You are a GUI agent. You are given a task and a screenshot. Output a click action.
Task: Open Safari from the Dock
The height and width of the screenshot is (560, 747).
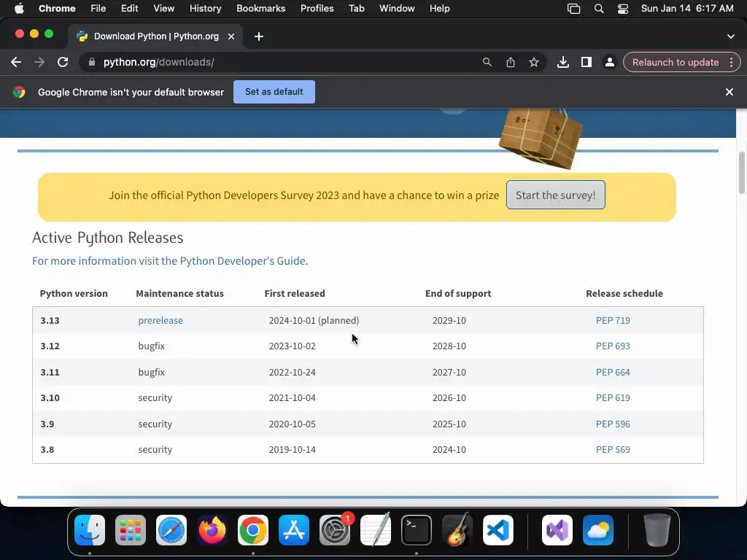click(171, 530)
